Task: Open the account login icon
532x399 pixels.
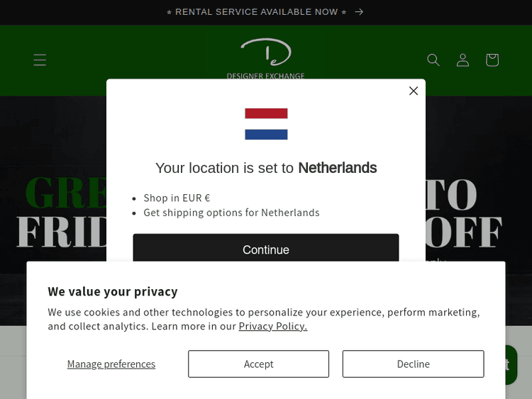Action: 462,60
